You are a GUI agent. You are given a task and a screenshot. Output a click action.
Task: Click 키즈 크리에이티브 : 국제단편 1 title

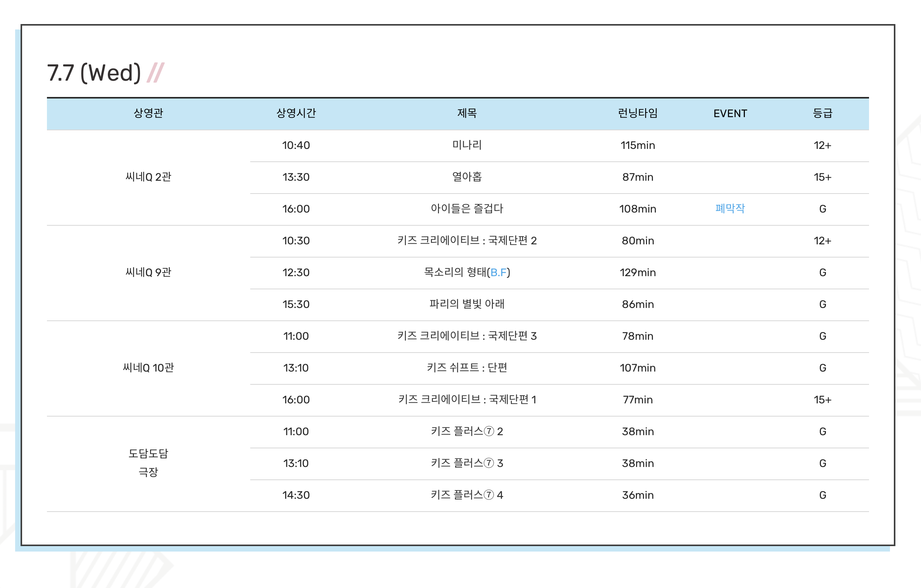pos(467,399)
